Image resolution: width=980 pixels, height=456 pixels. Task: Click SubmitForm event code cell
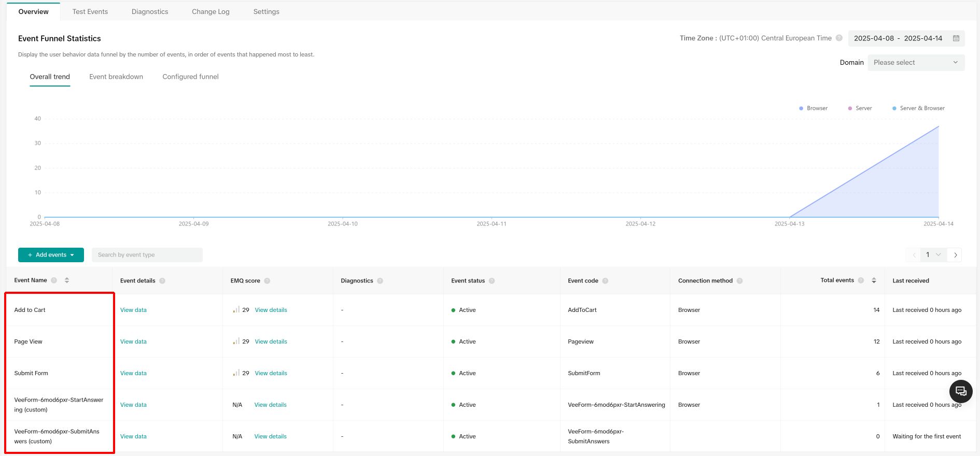pyautogui.click(x=584, y=373)
